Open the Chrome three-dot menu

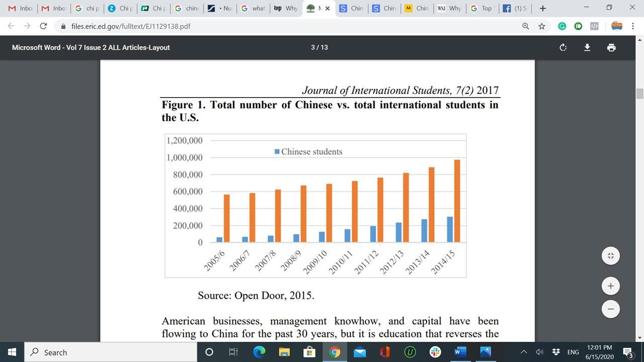pos(632,26)
